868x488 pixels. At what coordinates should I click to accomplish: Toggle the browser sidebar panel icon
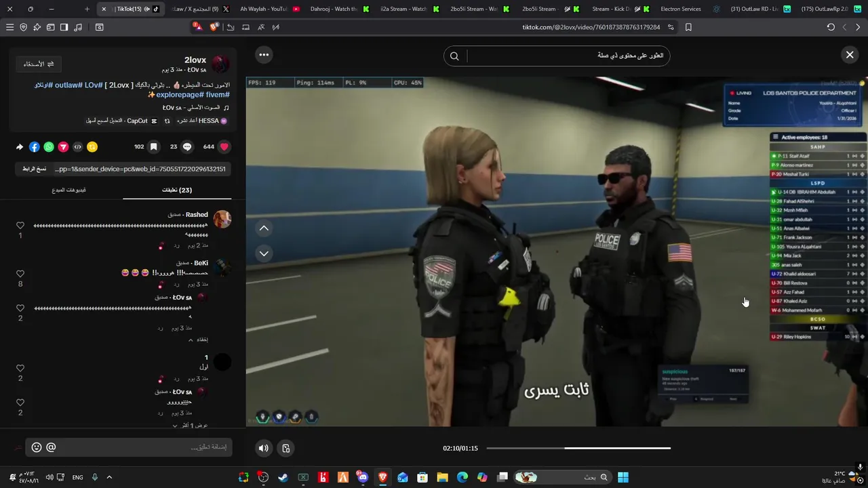(64, 27)
